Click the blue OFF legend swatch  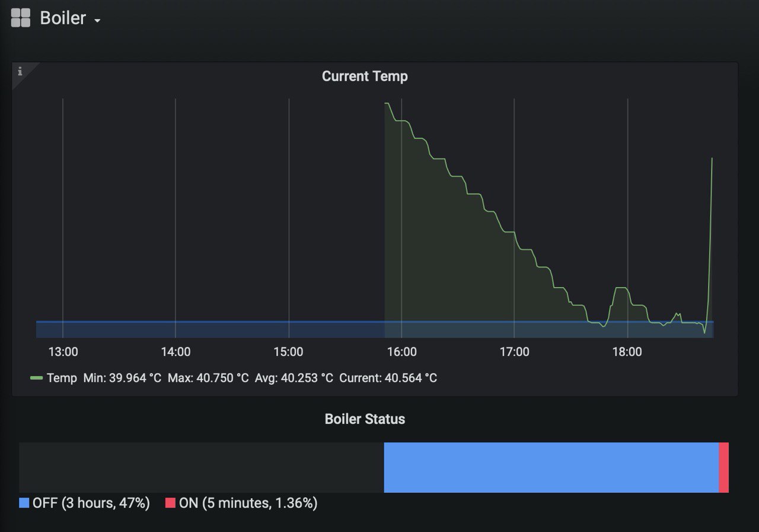tap(24, 503)
